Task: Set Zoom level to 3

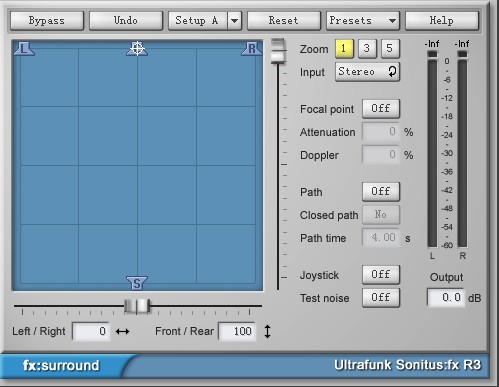Action: coord(367,49)
